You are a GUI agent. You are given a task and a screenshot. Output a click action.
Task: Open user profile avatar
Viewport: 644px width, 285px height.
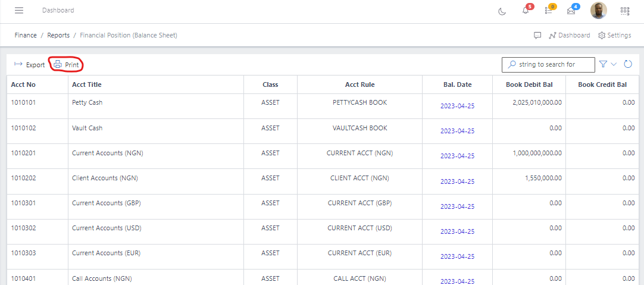point(598,11)
